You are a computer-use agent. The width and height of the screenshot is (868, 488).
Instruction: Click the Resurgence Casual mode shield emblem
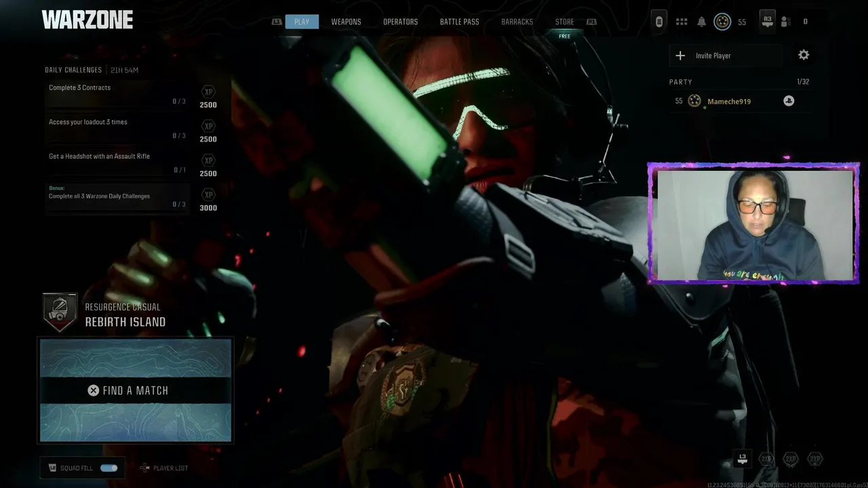[60, 312]
